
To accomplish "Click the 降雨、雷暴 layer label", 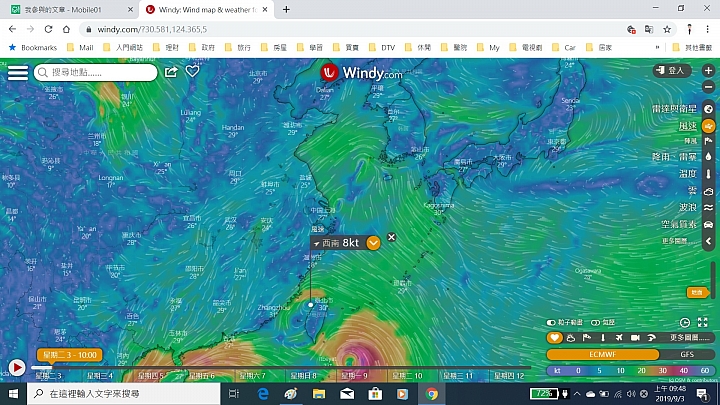I will tap(674, 157).
